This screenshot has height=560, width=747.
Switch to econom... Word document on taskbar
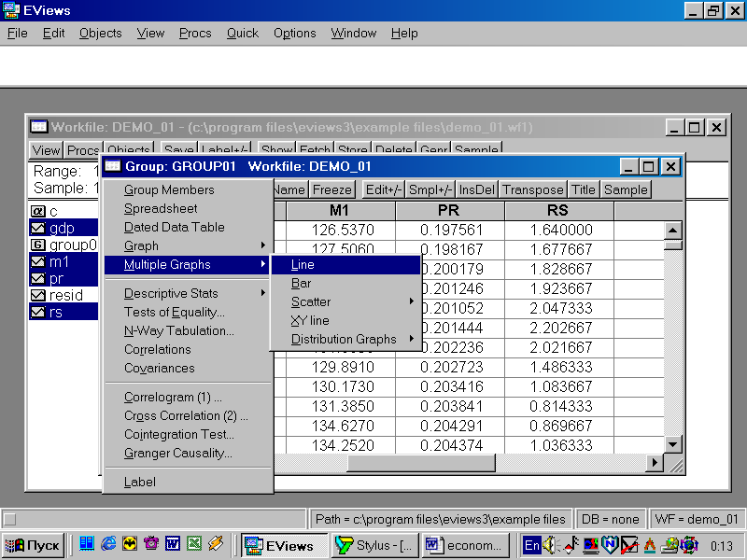click(465, 545)
